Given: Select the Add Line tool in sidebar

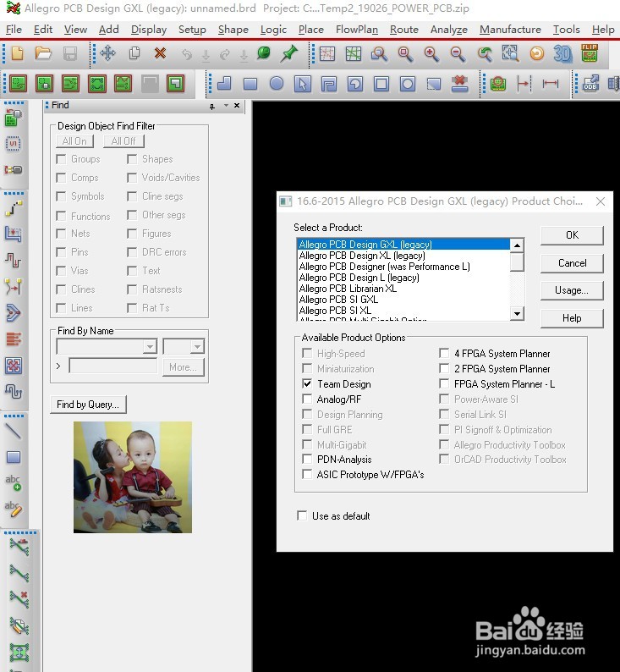Looking at the screenshot, I should [x=14, y=431].
